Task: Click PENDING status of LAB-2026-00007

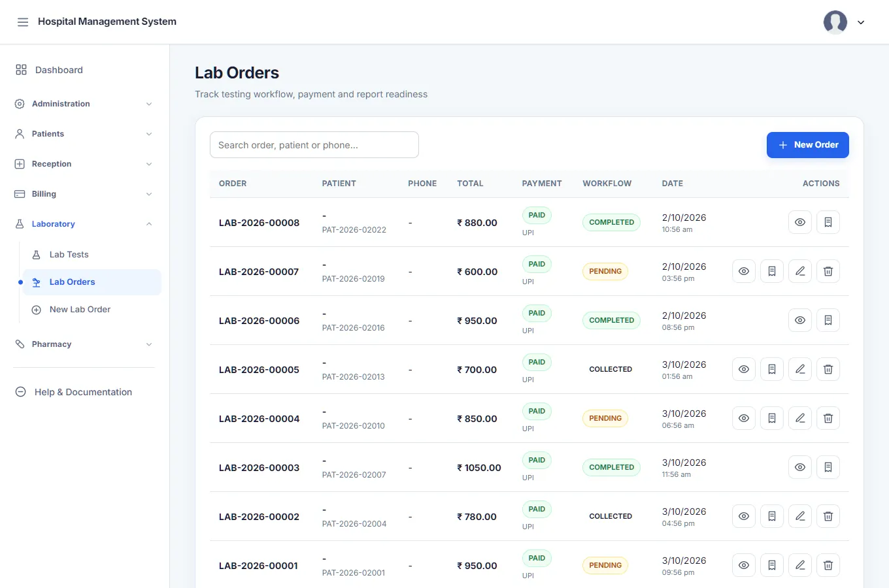Action: click(x=605, y=271)
